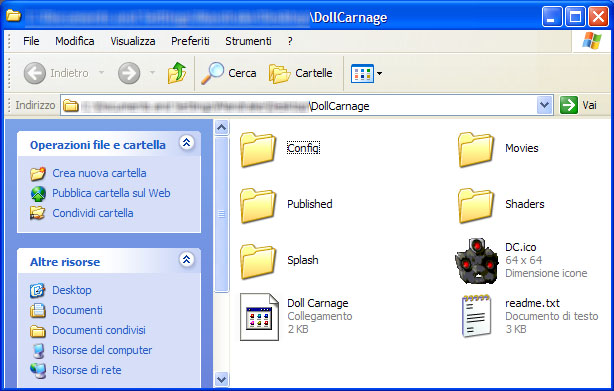The height and width of the screenshot is (391, 614).
Task: Open the Config folder icon
Action: [x=258, y=149]
